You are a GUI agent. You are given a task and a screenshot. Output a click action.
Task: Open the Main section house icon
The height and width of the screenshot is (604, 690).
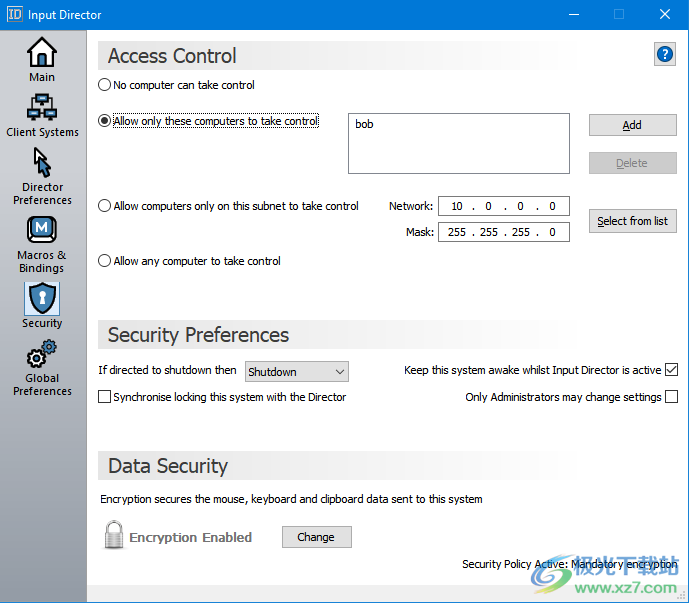tap(42, 52)
